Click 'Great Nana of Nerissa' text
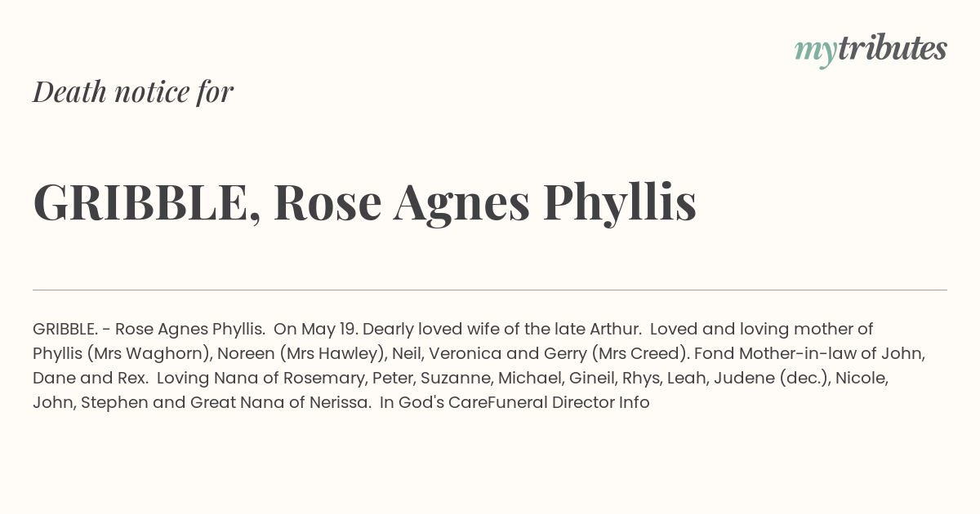This screenshot has height=514, width=980. pyautogui.click(x=279, y=402)
